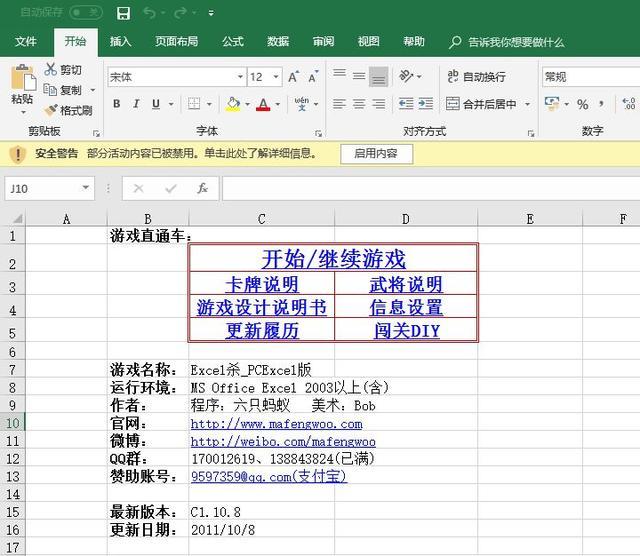Screen dimensions: 640x556
Task: Align text to middle vertically
Action: pyautogui.click(x=359, y=76)
